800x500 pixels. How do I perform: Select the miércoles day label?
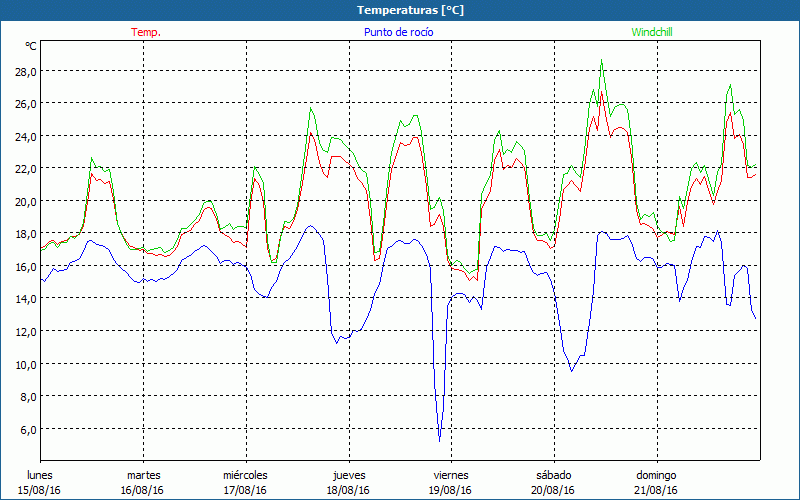click(x=245, y=475)
